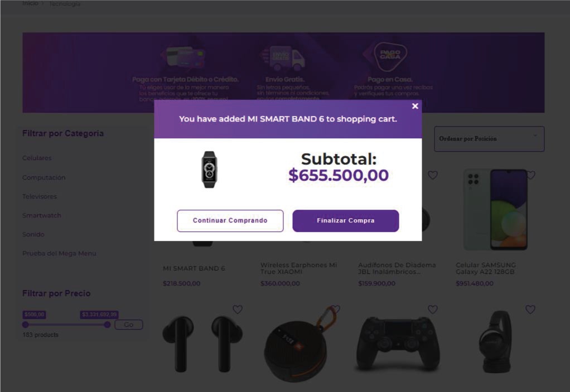Image resolution: width=570 pixels, height=392 pixels.
Task: Click Mi Smart Band thumbnail in popup
Action: 209,170
